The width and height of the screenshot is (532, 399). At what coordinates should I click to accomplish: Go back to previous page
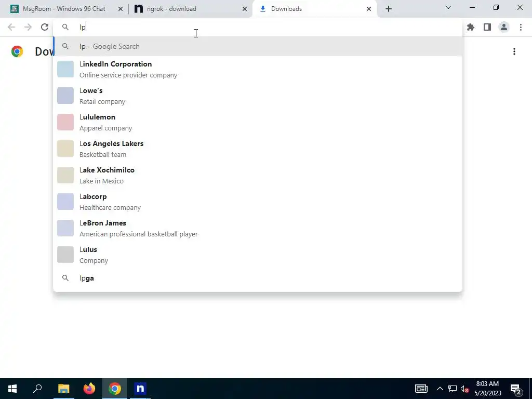tap(11, 27)
